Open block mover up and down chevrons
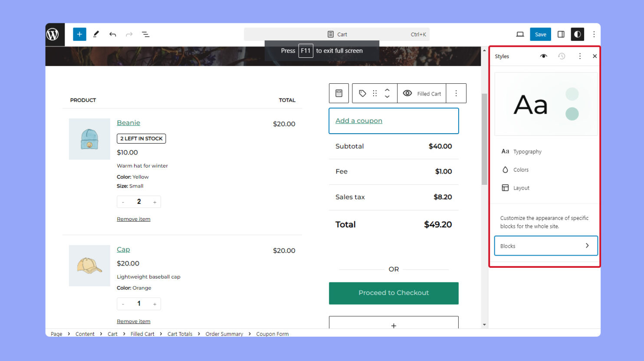The height and width of the screenshot is (361, 644). point(387,93)
